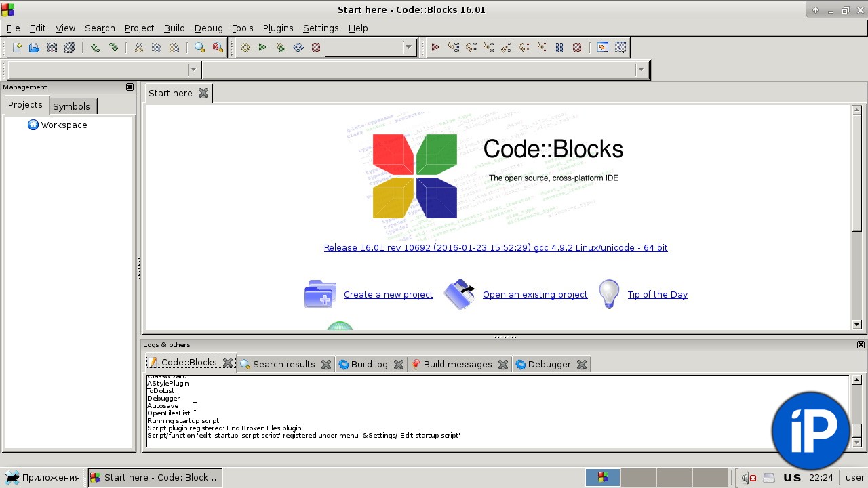This screenshot has height=488, width=868.
Task: Open the Debug menu
Action: pyautogui.click(x=208, y=28)
